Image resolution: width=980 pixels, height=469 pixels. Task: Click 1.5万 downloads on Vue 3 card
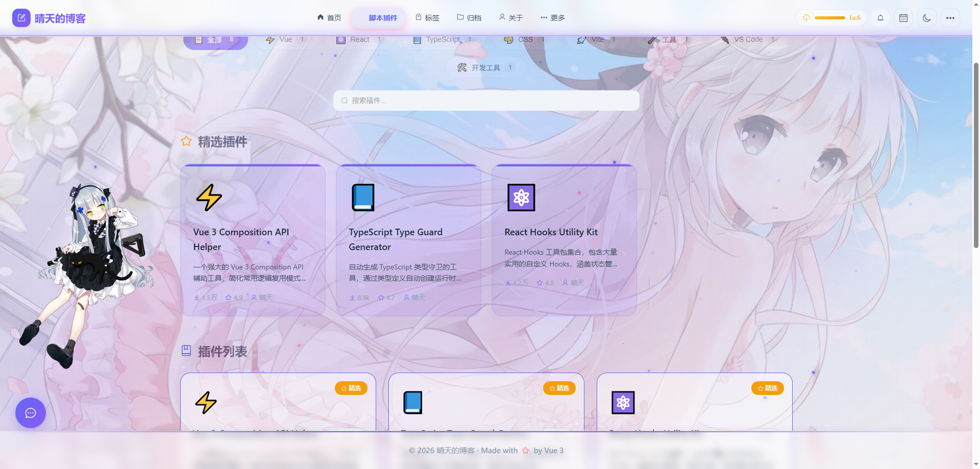click(x=205, y=298)
